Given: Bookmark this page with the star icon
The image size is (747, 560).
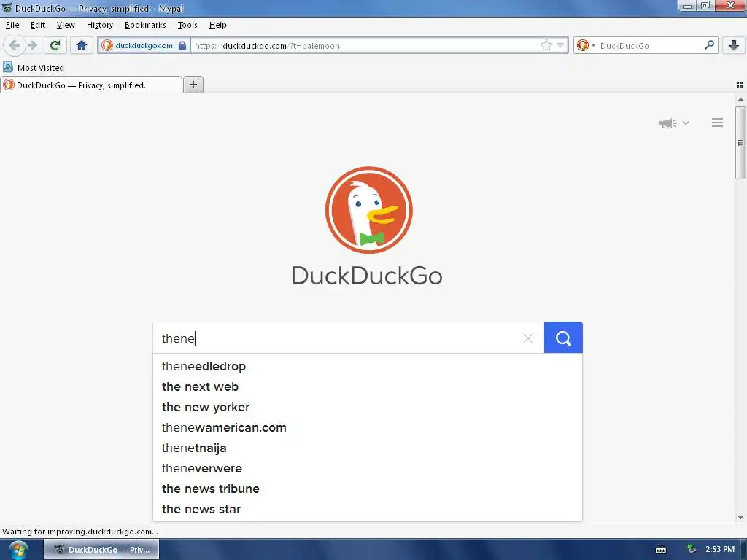Looking at the screenshot, I should (546, 46).
